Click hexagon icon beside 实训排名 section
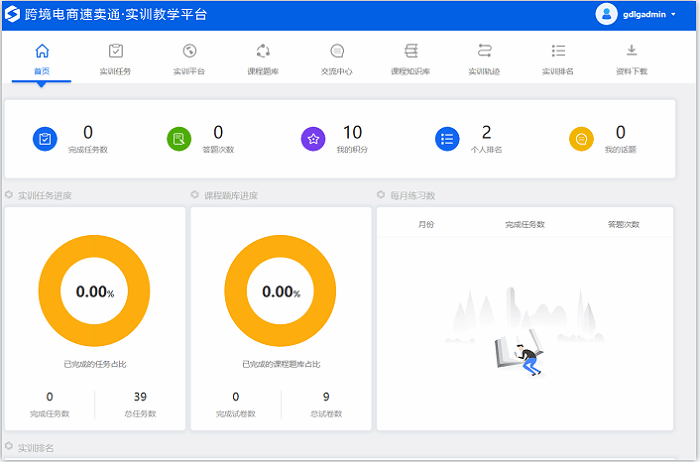The width and height of the screenshot is (700, 462). click(9, 446)
